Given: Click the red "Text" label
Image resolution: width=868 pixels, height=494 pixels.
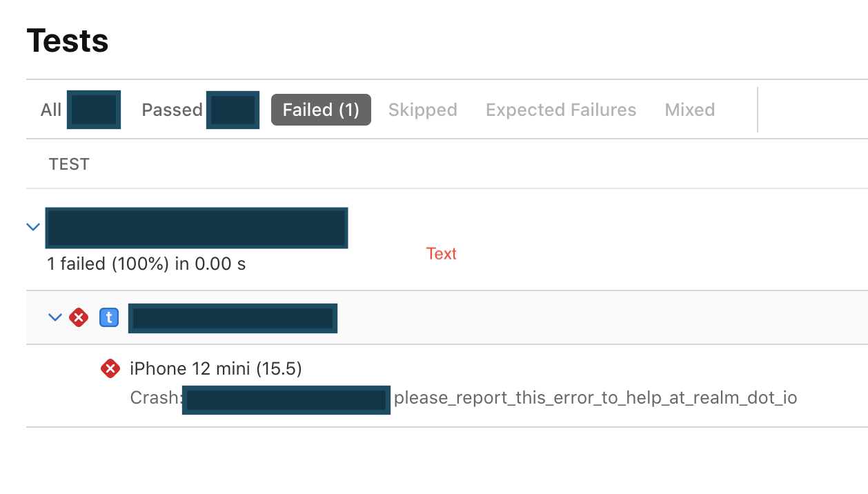Looking at the screenshot, I should [x=442, y=254].
